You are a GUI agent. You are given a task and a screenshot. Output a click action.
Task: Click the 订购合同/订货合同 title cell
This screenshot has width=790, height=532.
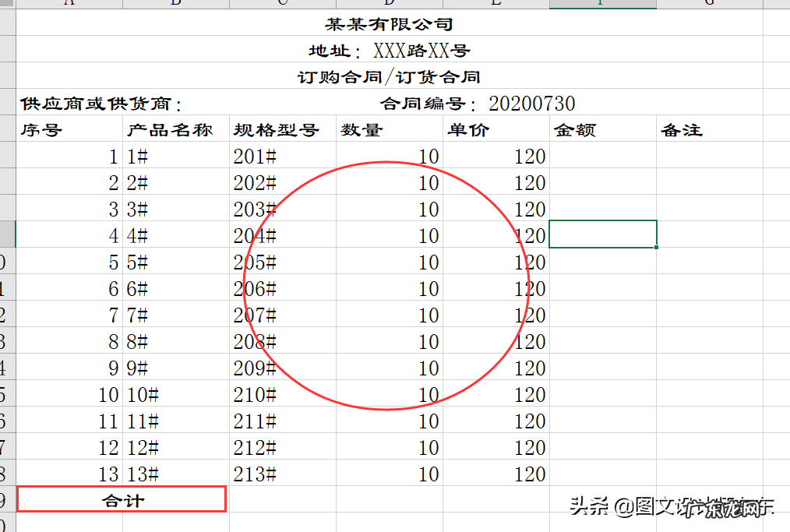[x=390, y=76]
